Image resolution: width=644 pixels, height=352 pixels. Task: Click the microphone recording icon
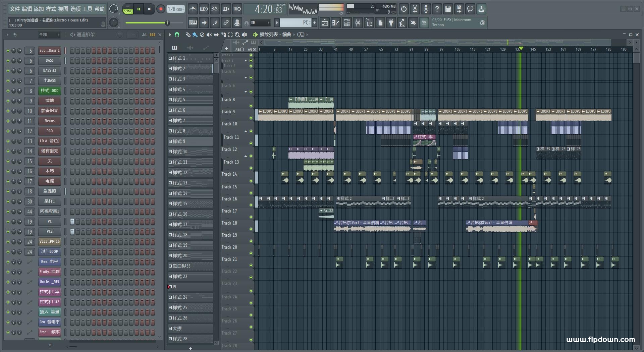(426, 9)
